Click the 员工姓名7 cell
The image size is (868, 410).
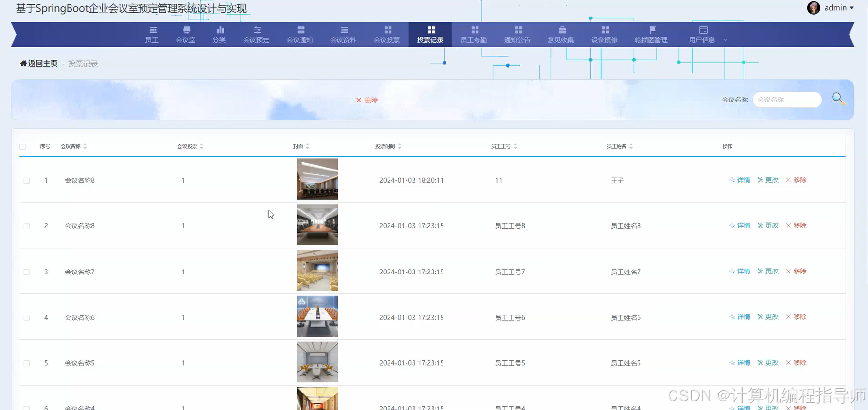click(626, 272)
